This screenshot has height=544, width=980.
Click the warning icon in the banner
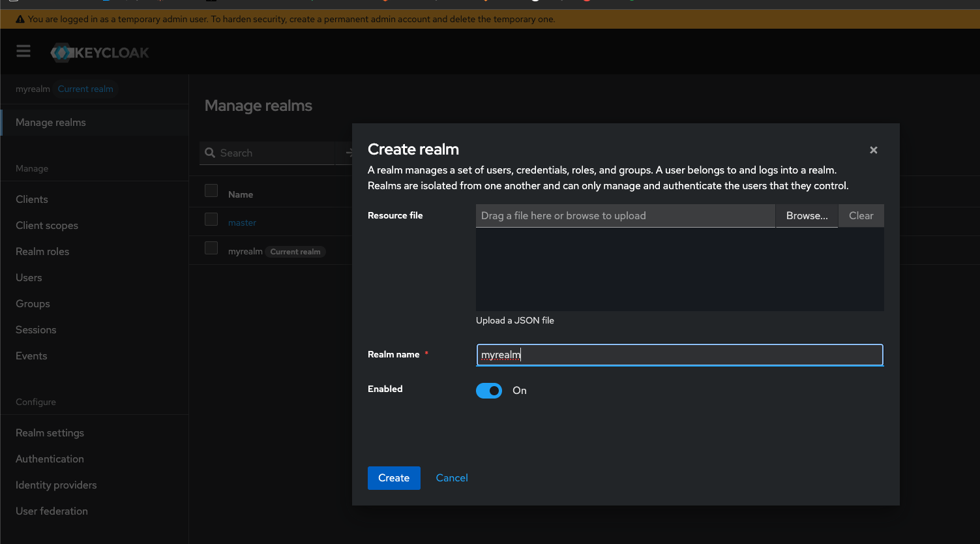point(20,20)
